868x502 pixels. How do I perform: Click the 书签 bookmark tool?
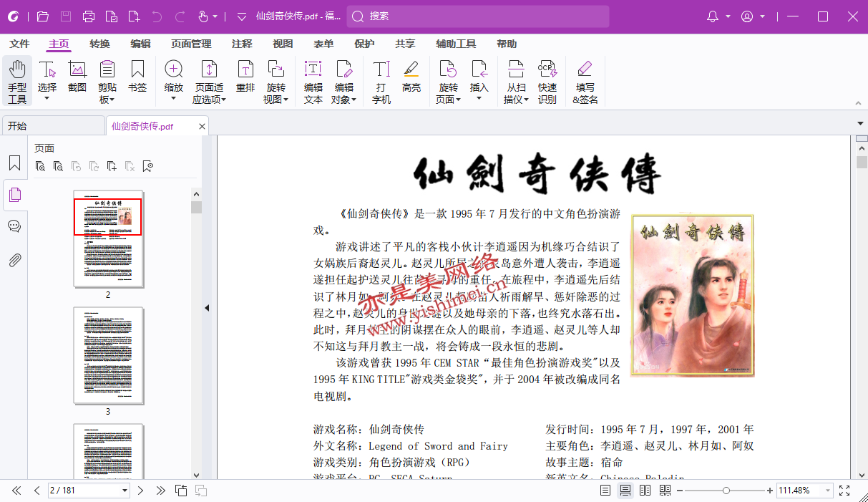(x=137, y=77)
